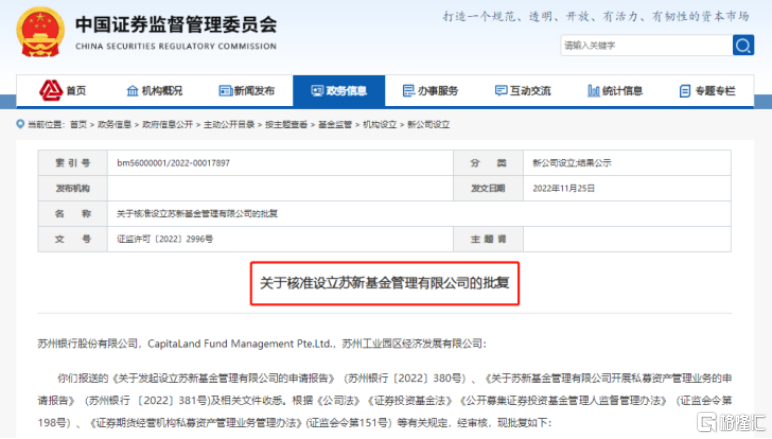Select the 政务信息 navigation tab

(x=339, y=91)
